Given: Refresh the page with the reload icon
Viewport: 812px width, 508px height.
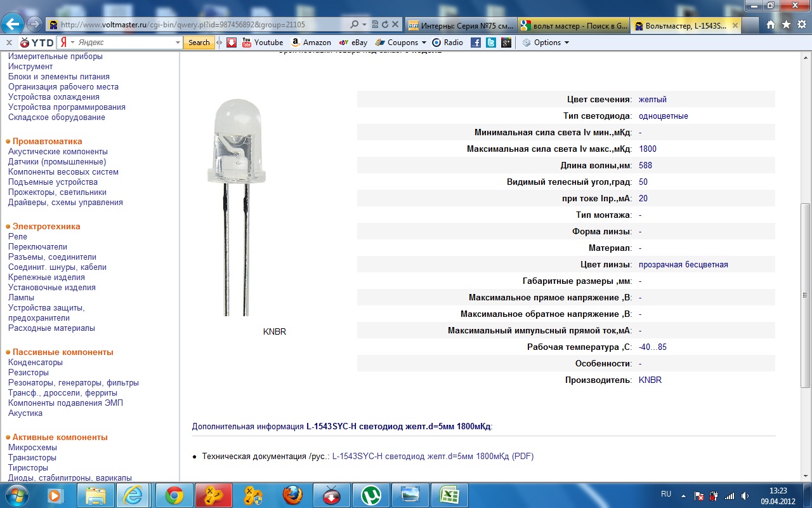Looking at the screenshot, I should click(384, 25).
